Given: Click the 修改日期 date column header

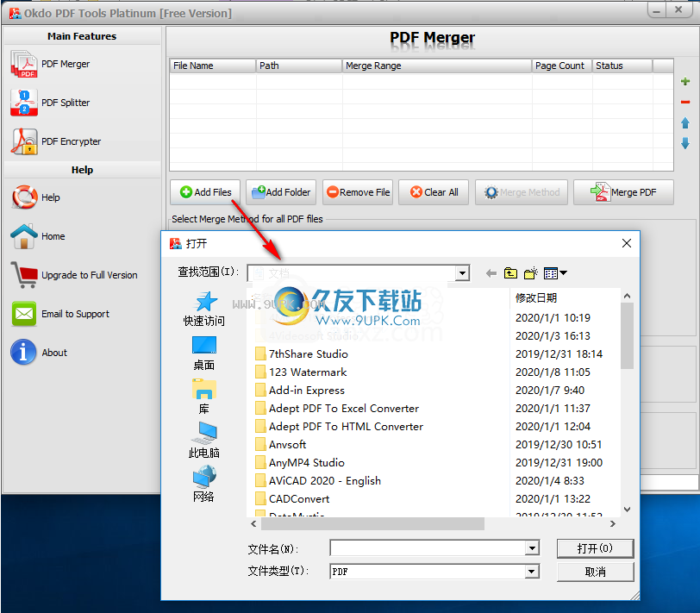Looking at the screenshot, I should click(536, 297).
